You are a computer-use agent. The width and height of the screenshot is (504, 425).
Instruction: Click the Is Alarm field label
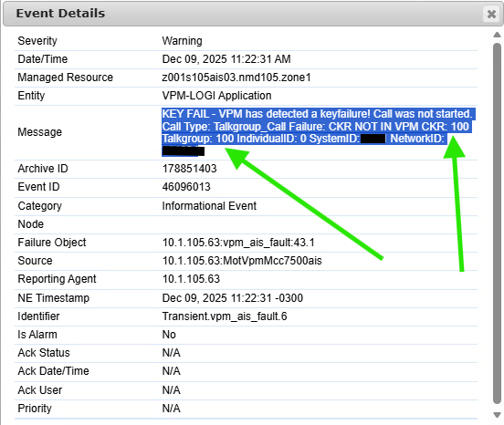coord(37,335)
